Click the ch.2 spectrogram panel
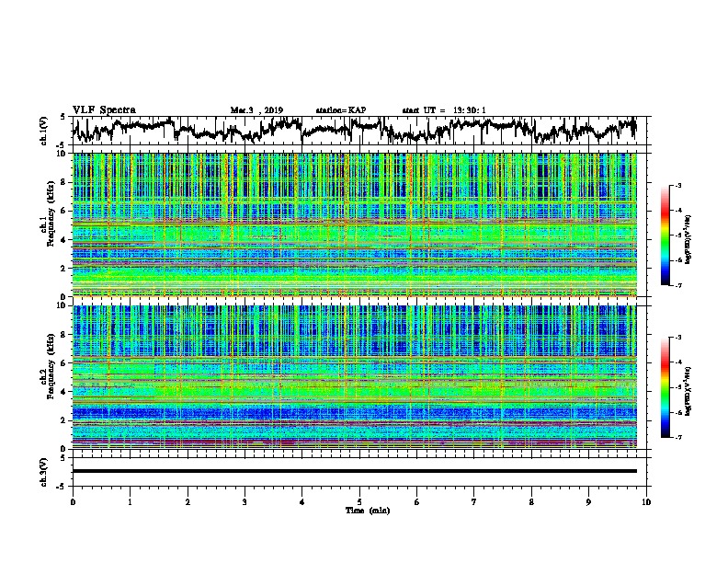Viewport: 728px width, 563px height. [x=354, y=377]
